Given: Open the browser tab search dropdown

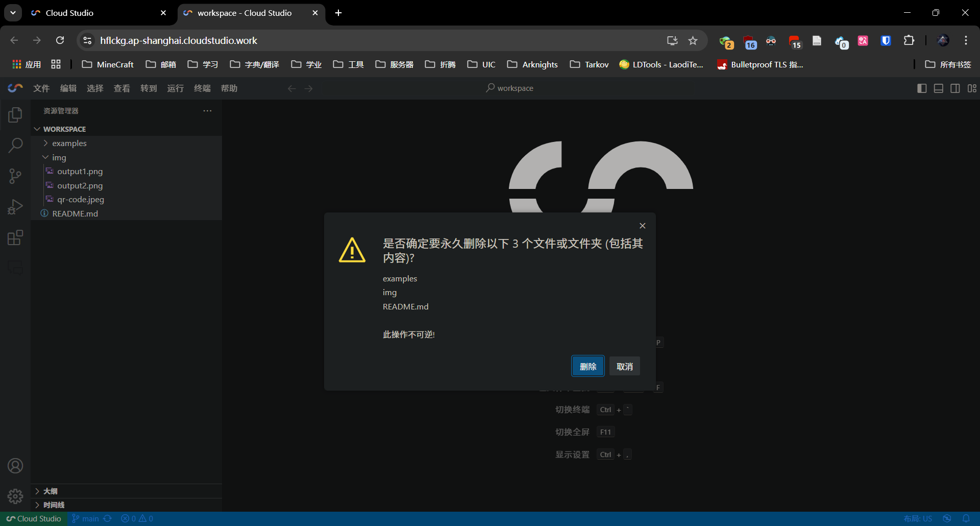Looking at the screenshot, I should (13, 13).
